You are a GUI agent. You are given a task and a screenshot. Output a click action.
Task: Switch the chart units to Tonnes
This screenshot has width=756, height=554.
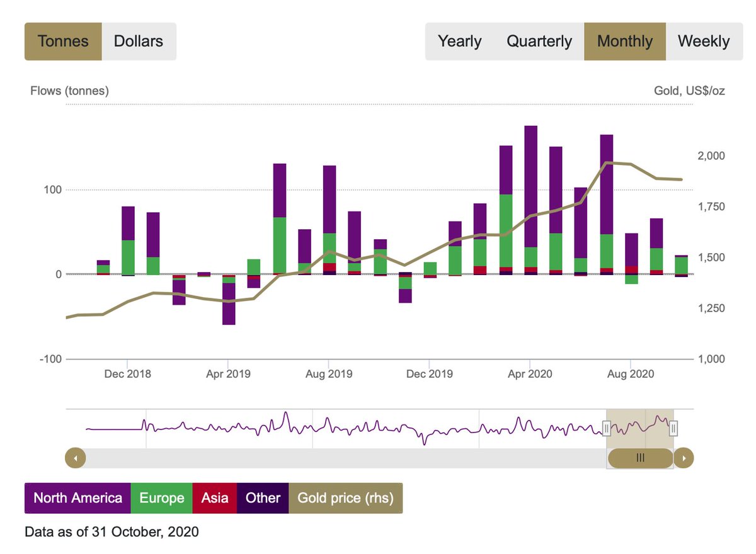[63, 42]
